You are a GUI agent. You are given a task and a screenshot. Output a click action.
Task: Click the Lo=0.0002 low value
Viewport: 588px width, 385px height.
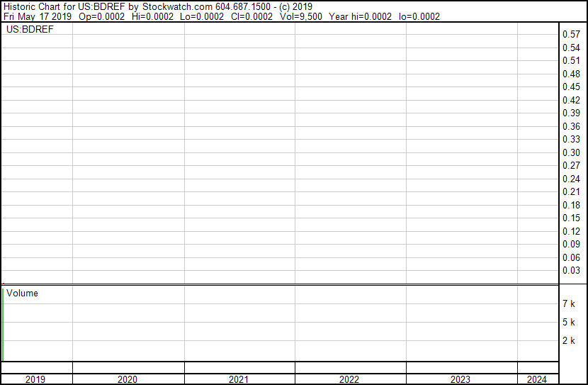202,16
